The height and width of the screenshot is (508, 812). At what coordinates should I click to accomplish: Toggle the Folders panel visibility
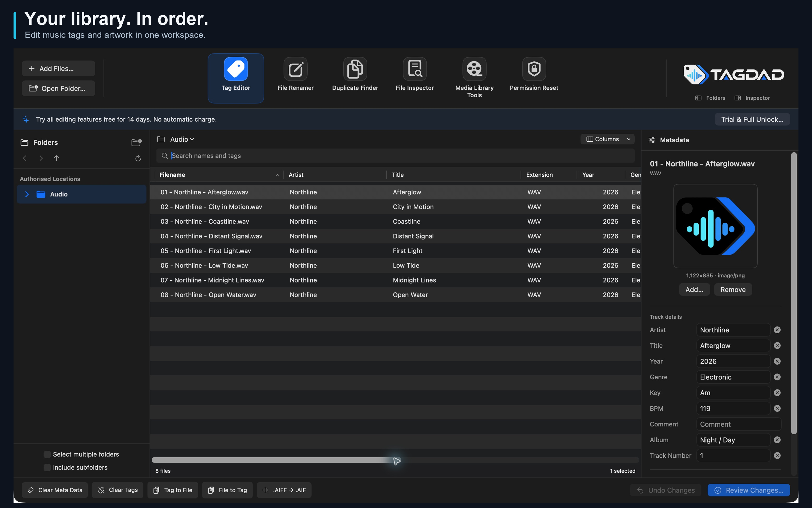(710, 98)
